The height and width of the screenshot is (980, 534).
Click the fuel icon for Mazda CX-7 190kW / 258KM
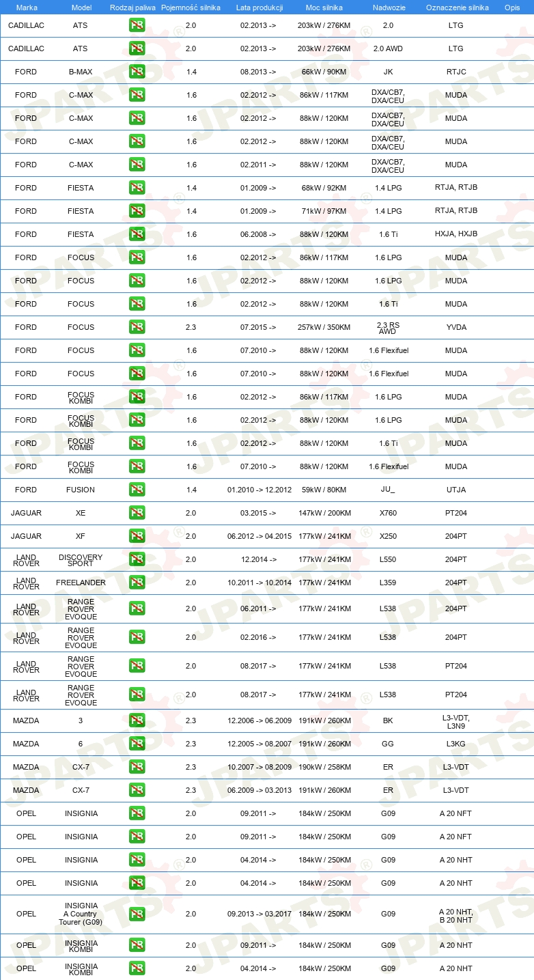pyautogui.click(x=137, y=767)
